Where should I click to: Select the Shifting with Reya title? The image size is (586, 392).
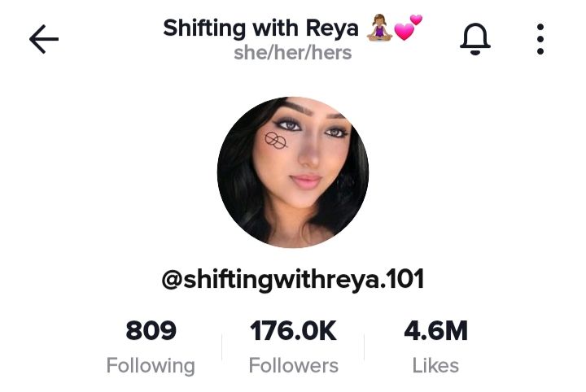260,28
